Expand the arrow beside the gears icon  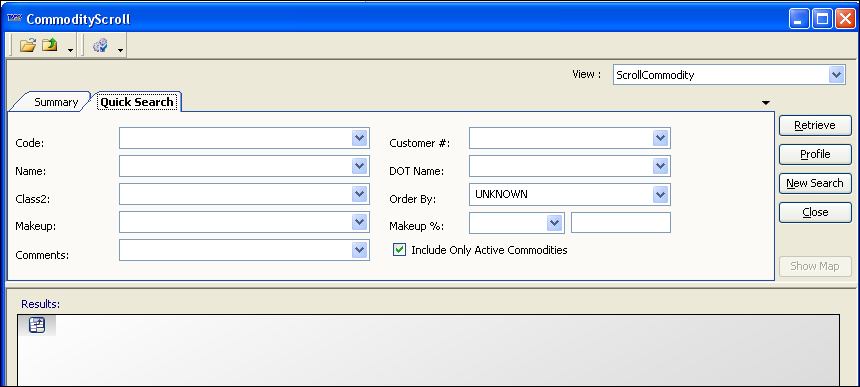[x=120, y=50]
